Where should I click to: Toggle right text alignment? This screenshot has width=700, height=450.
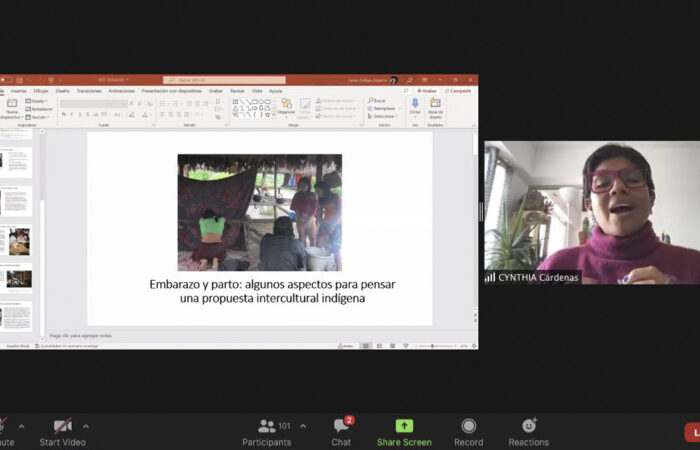(179, 115)
